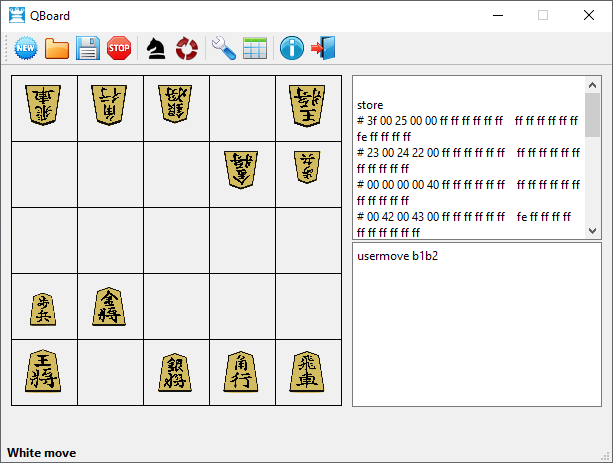Select the opponent's top-left rook piece
Image resolution: width=613 pixels, height=463 pixels.
click(x=43, y=105)
